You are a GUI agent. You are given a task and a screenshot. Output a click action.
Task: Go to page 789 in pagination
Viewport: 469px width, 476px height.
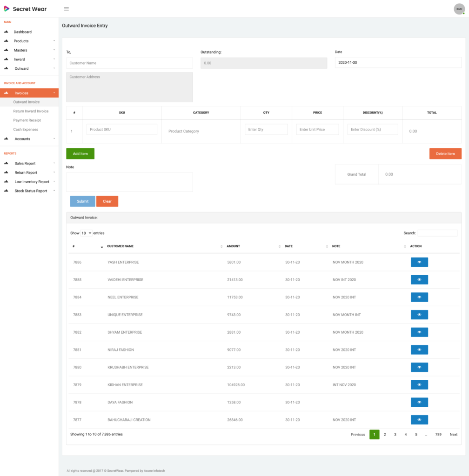tap(438, 435)
